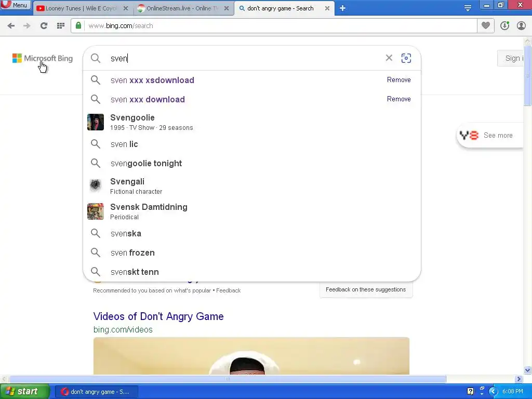Open the Opera Menu button

pos(16,5)
